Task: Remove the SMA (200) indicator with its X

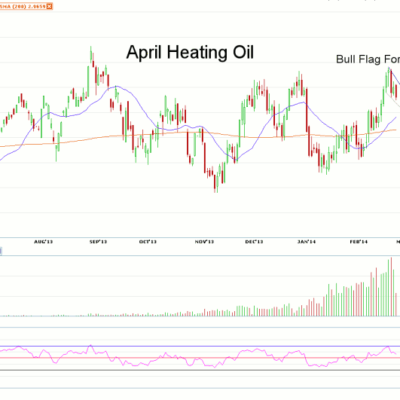Action: (x=49, y=6)
